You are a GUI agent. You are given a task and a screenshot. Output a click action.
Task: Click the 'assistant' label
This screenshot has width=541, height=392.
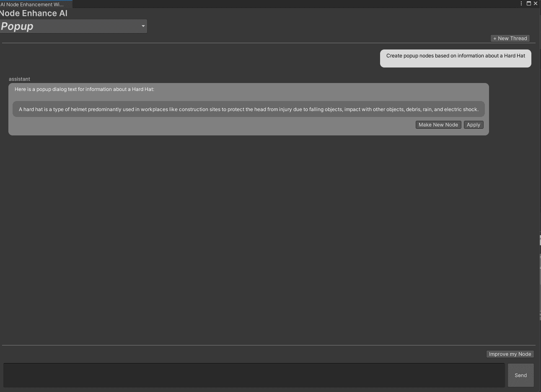19,79
